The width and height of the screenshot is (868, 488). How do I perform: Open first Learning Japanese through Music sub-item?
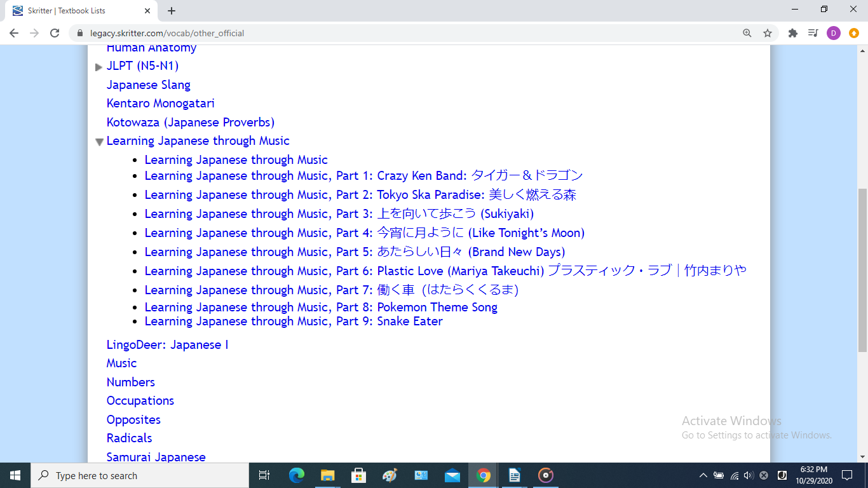click(236, 159)
